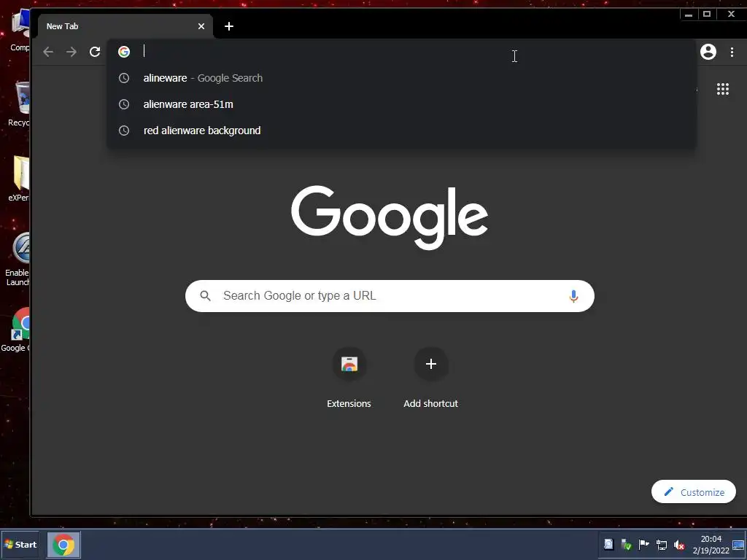Click the Google logo
The width and height of the screenshot is (747, 560).
pos(390,217)
